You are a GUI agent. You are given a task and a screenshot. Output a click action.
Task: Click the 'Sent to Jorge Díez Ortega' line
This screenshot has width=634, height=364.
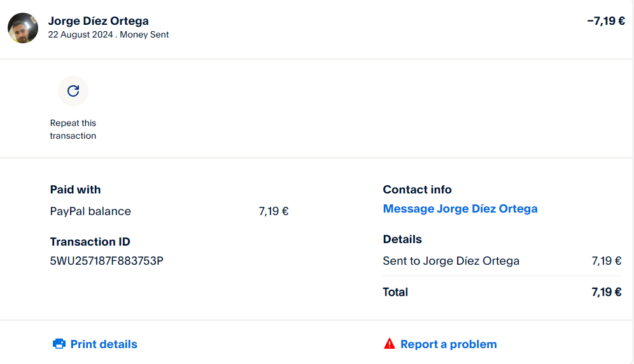(x=451, y=261)
